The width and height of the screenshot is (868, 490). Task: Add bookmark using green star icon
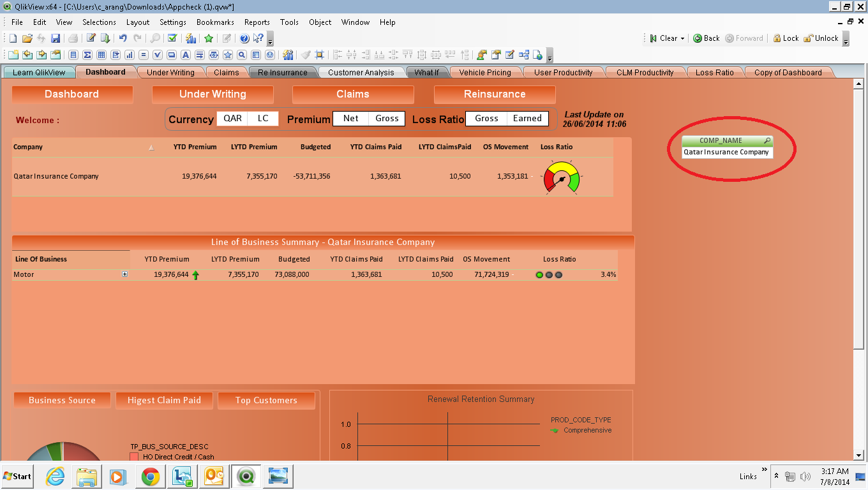209,38
